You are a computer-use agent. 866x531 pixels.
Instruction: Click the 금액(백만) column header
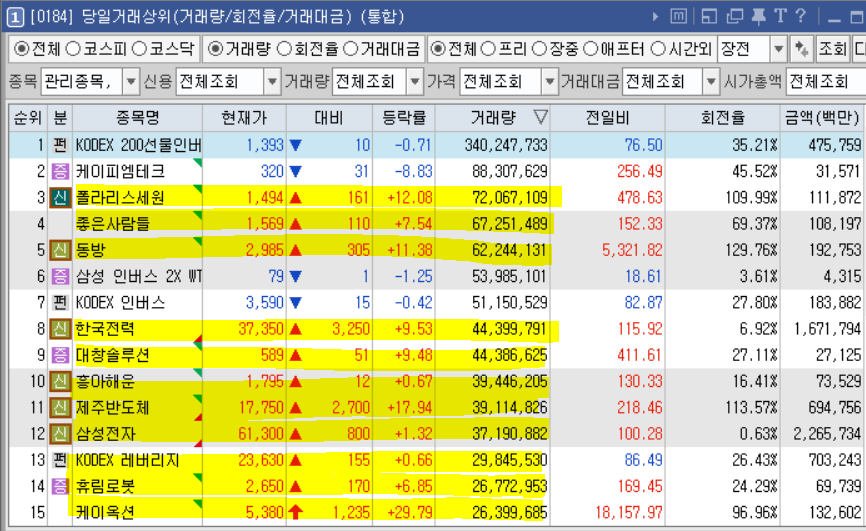pos(822,118)
